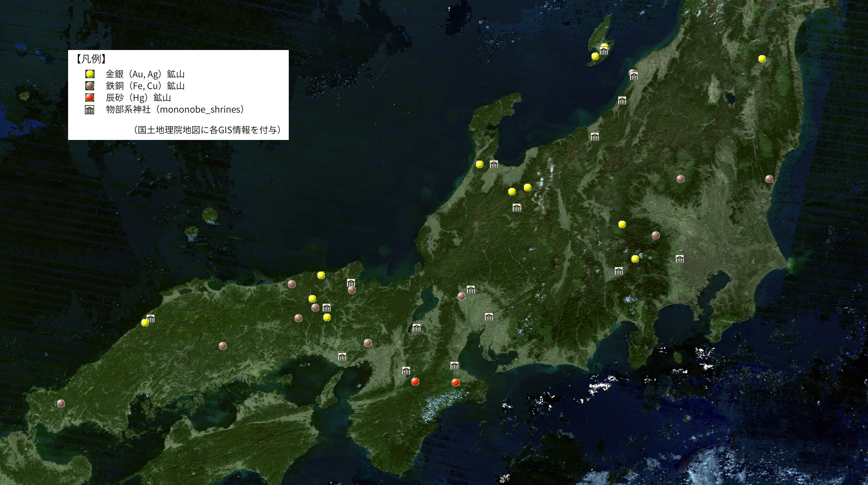This screenshot has height=485, width=868.
Task: Click the 物部系神社 (mononobe_shrines) legend label
Action: [x=175, y=110]
